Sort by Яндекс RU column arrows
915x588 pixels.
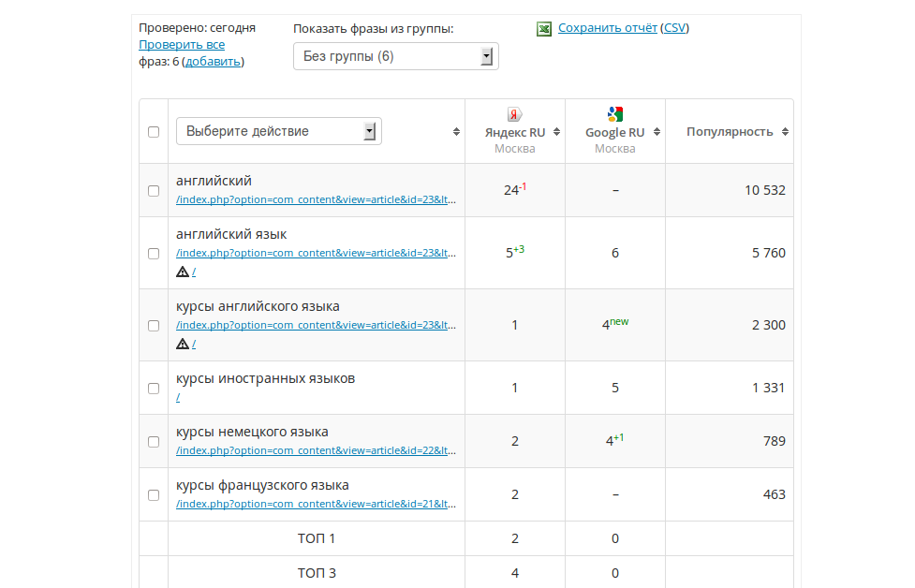click(557, 132)
